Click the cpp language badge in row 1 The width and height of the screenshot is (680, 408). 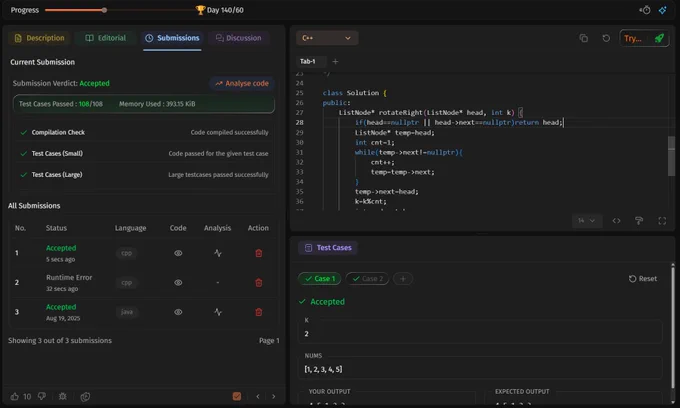click(127, 253)
